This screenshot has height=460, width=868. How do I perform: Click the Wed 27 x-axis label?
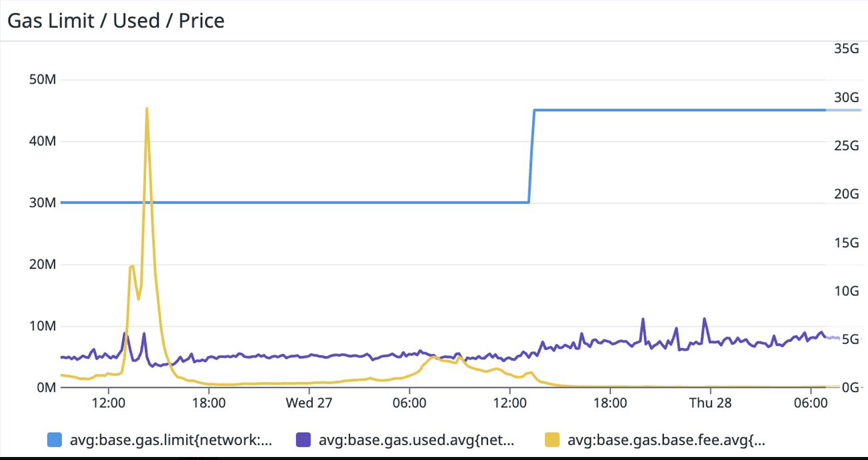(x=309, y=403)
